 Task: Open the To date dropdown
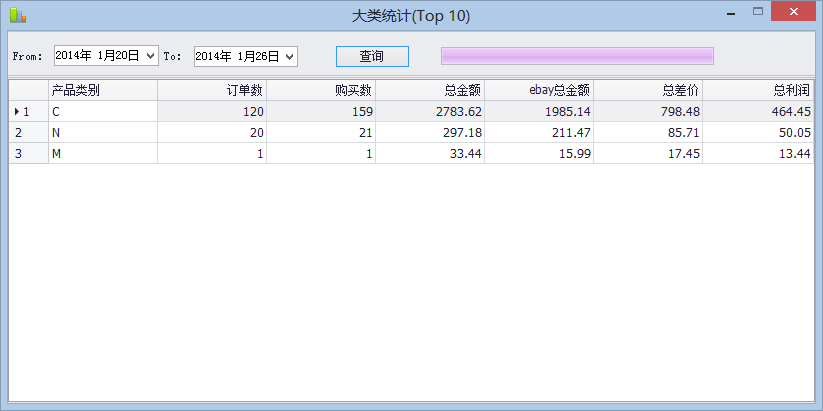(290, 57)
